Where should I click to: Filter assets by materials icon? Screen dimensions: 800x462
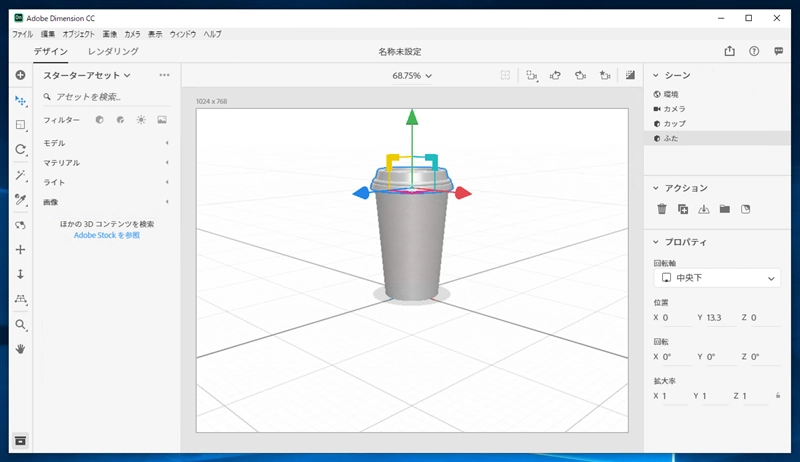pos(120,120)
